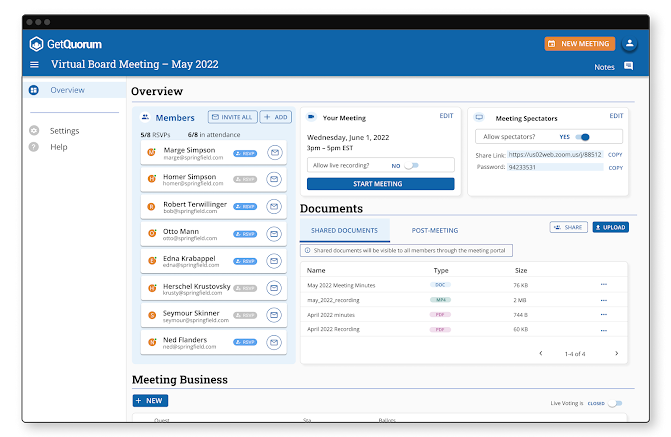Click the user profile avatar icon
Screen dimensions: 671x437
629,44
